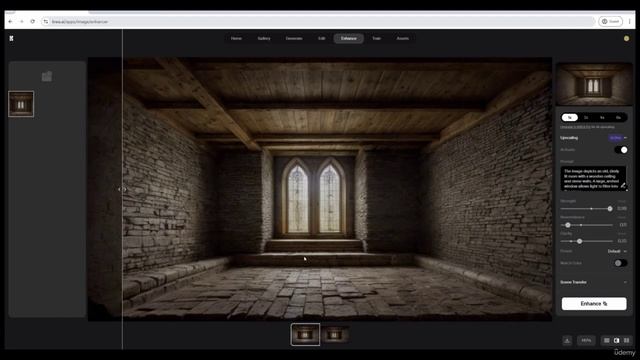Toggle the AI Auto prompt switch
The height and width of the screenshot is (360, 640).
tap(621, 150)
